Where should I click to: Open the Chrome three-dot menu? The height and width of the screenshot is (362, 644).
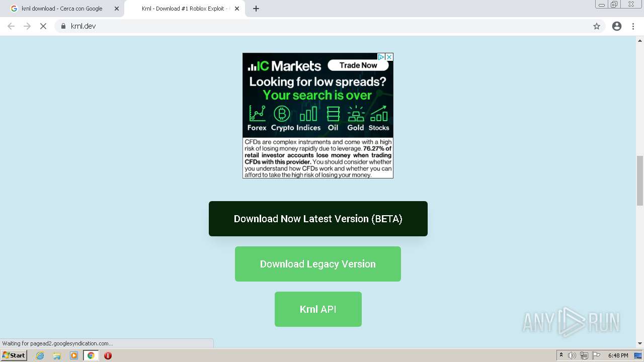tap(633, 26)
